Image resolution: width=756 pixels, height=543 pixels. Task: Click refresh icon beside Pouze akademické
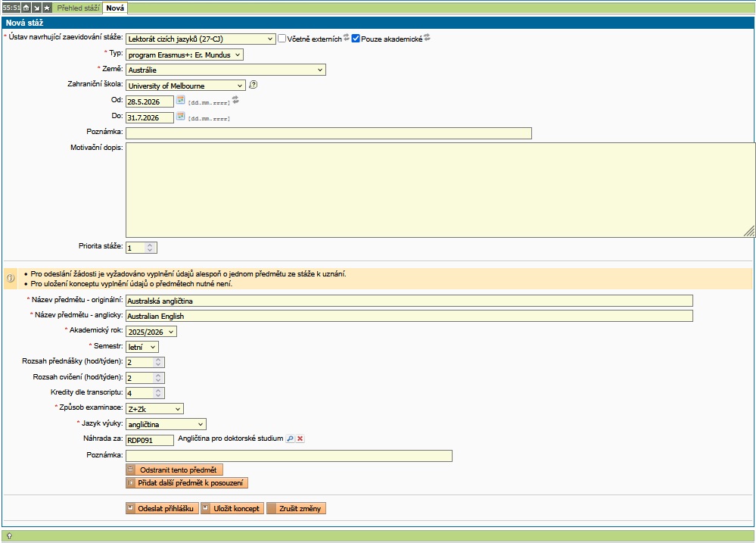(x=427, y=37)
